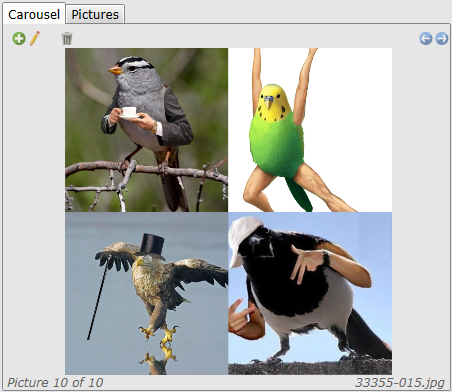Image resolution: width=452 pixels, height=392 pixels.
Task: Click the white cap on the magpie
Action: (x=245, y=240)
